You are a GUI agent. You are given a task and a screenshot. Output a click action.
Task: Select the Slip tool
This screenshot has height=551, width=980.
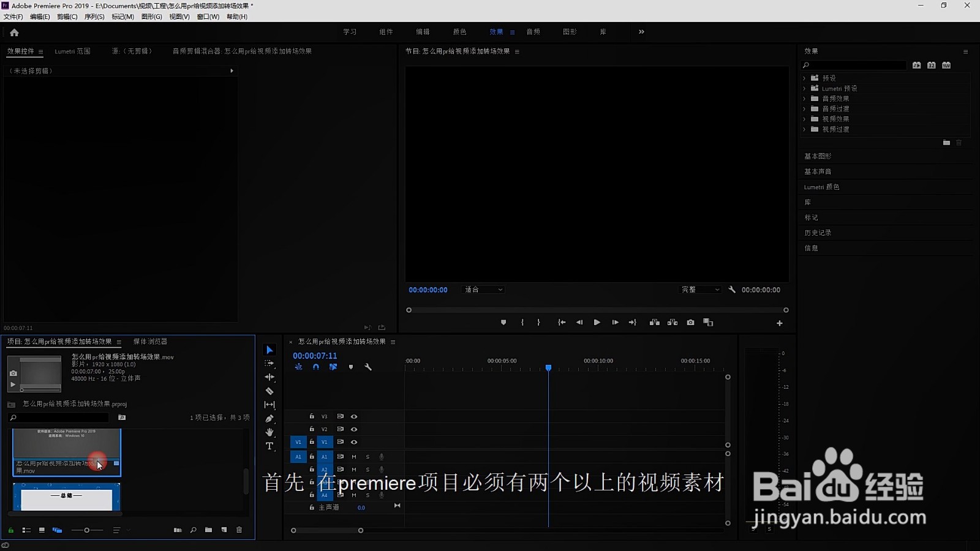[269, 405]
